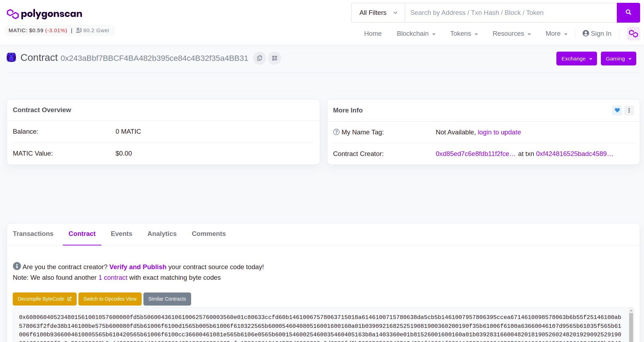Screen dimensions: 644x342
Task: Expand the Resources menu
Action: click(512, 34)
